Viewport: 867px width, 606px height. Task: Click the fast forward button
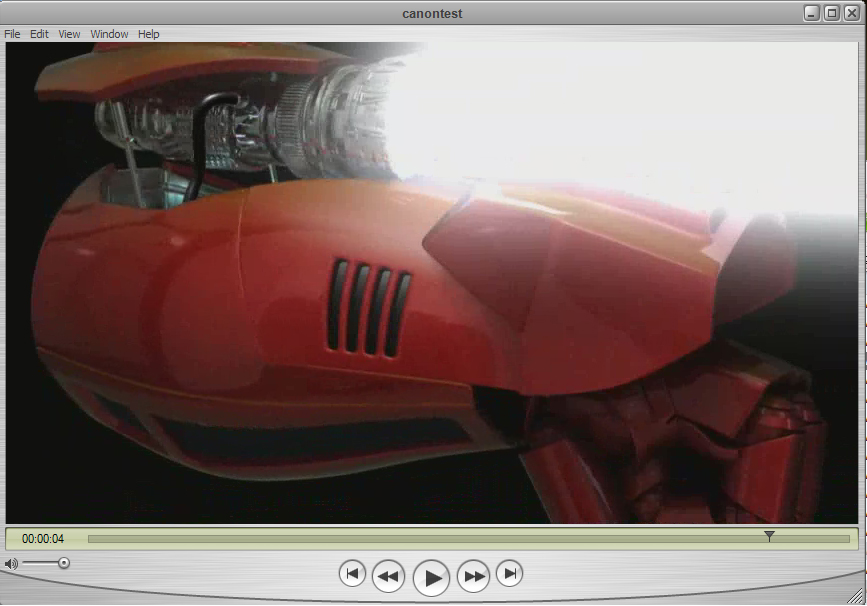474,576
